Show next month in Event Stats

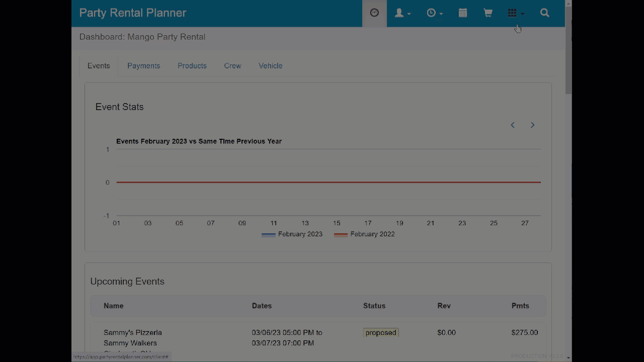[x=532, y=125]
